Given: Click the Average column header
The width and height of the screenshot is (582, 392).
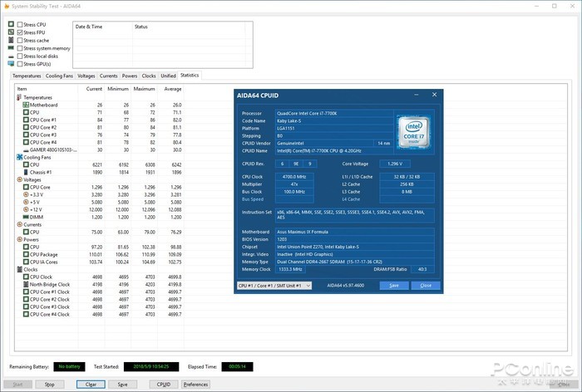Looking at the screenshot, I should [x=172, y=89].
